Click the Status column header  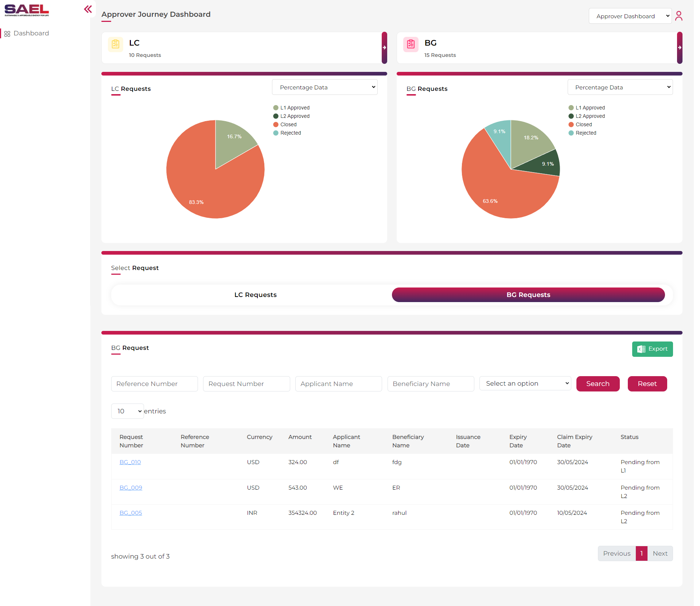[x=629, y=437]
